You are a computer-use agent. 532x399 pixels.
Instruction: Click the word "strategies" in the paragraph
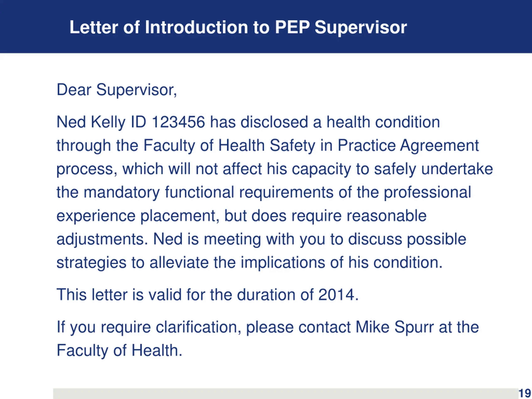[91, 262]
